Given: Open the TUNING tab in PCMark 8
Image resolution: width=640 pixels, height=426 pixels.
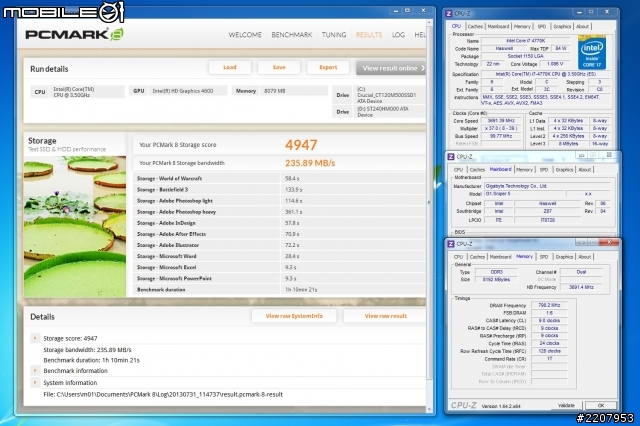Looking at the screenshot, I should tap(334, 35).
